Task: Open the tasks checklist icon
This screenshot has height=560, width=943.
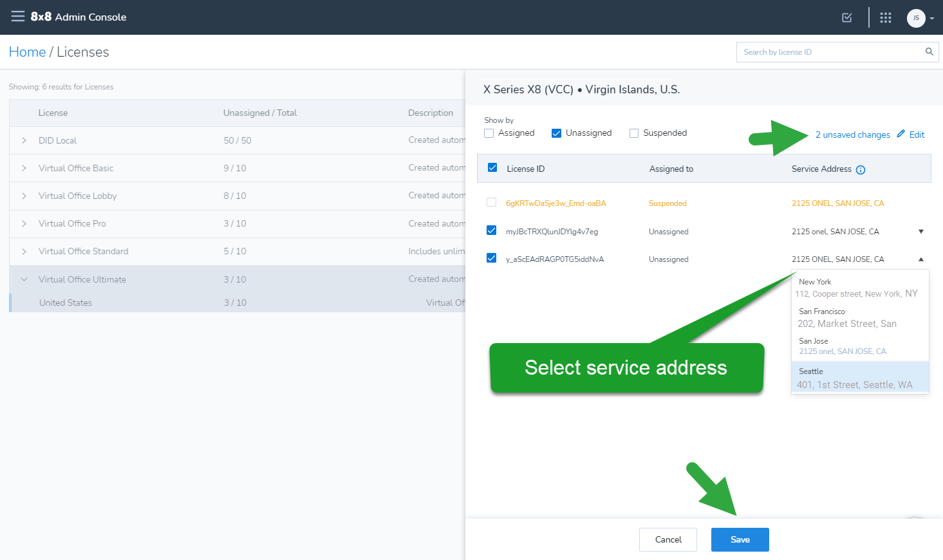Action: pyautogui.click(x=847, y=17)
